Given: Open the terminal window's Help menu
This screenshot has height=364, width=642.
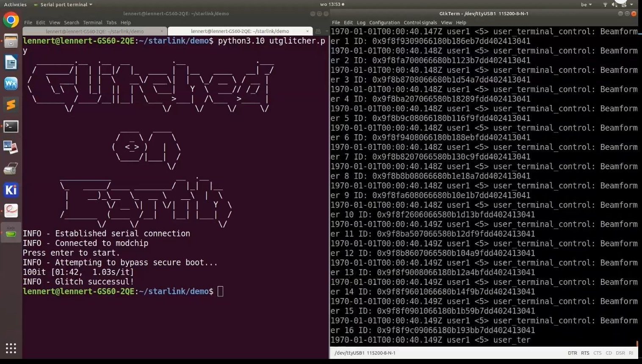Looking at the screenshot, I should pos(126,22).
